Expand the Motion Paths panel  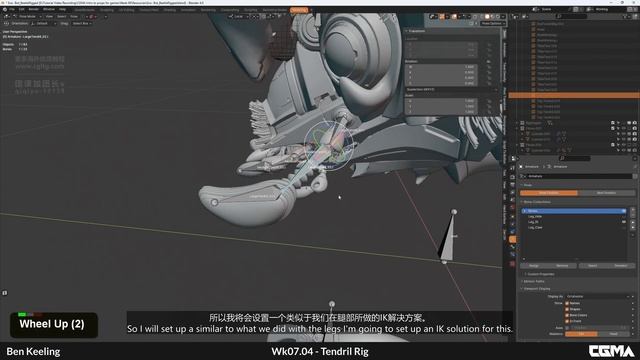coord(534,282)
